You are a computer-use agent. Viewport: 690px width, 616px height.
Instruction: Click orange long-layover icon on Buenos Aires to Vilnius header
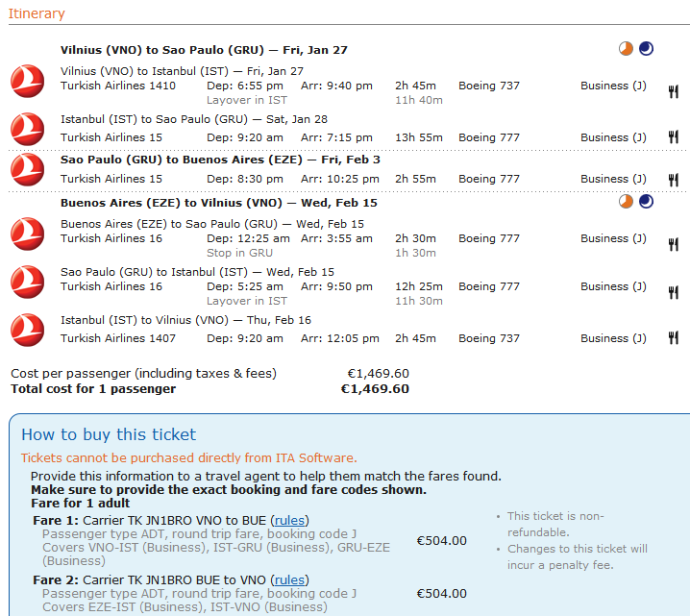click(x=626, y=202)
